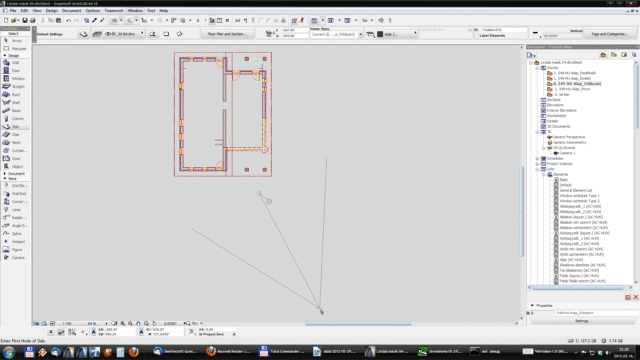Collapse the 3D tree node
The width and height of the screenshot is (640, 360).
537,132
